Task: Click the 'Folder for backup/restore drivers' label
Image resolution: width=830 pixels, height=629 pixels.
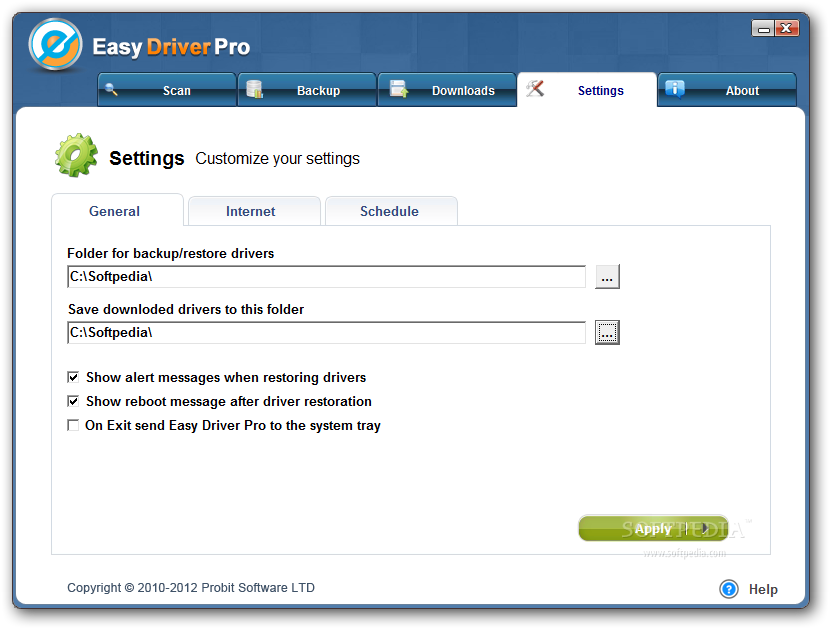Action: click(x=170, y=253)
